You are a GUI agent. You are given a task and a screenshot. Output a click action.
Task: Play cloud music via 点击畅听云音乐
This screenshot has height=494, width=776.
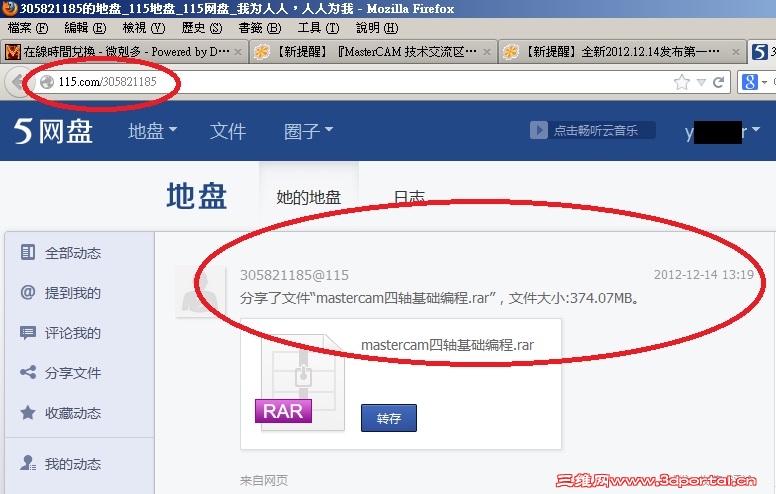[592, 131]
